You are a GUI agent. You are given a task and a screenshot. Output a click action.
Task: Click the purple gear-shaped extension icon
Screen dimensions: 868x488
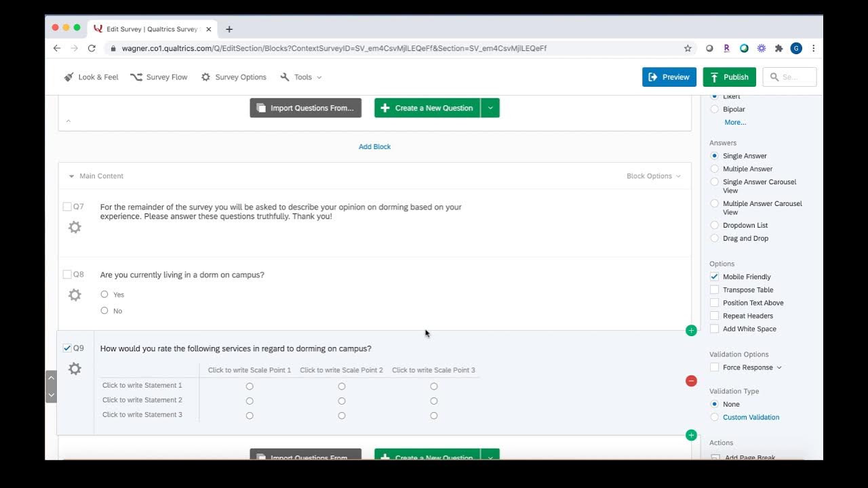762,48
